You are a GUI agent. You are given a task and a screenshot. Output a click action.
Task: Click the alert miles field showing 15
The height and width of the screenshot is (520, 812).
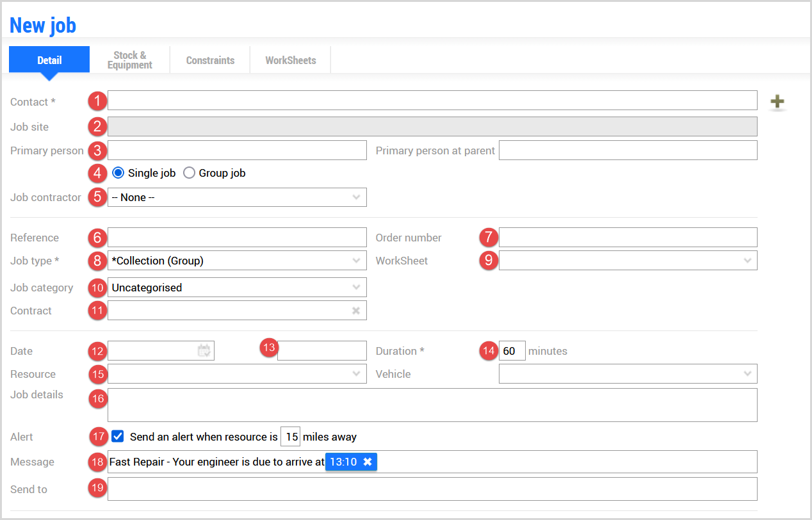pos(290,437)
